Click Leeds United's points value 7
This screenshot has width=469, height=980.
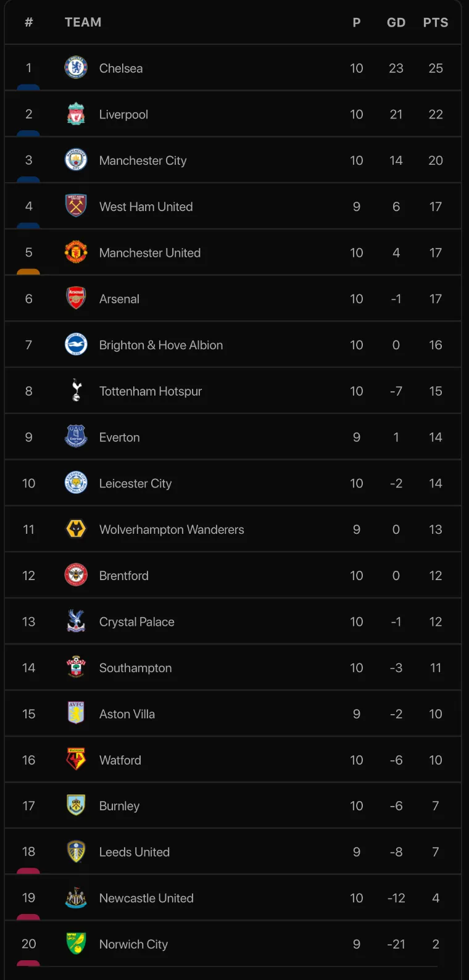[436, 852]
